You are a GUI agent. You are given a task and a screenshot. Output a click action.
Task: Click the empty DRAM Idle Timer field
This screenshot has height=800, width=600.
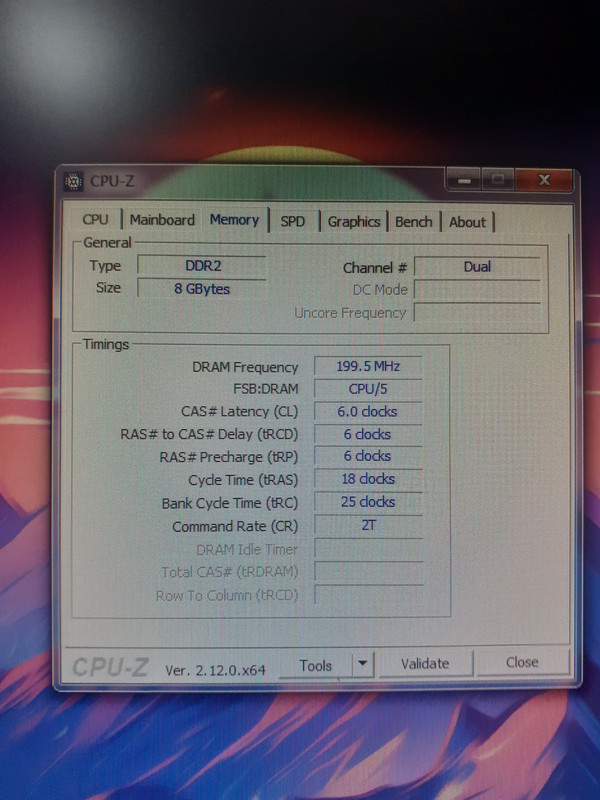368,549
